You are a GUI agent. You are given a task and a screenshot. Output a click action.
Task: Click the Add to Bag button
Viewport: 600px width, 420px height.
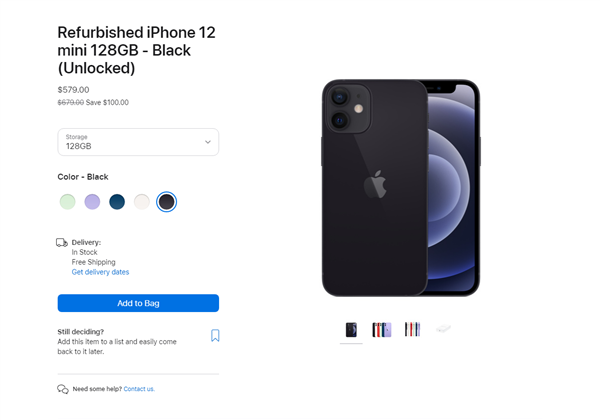(138, 303)
